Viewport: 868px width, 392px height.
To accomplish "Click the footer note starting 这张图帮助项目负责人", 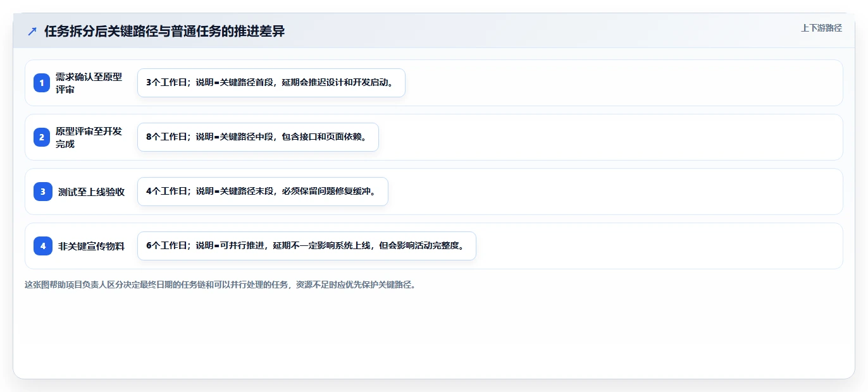I will (220, 285).
